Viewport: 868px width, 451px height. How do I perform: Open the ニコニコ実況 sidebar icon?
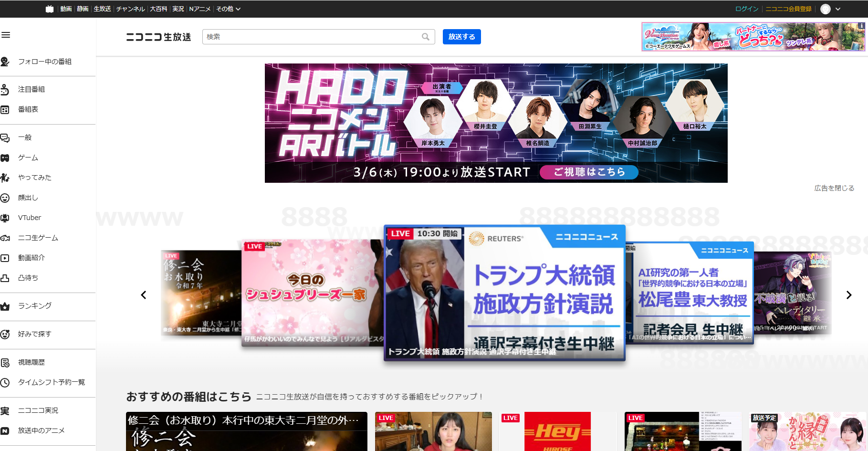click(x=6, y=409)
